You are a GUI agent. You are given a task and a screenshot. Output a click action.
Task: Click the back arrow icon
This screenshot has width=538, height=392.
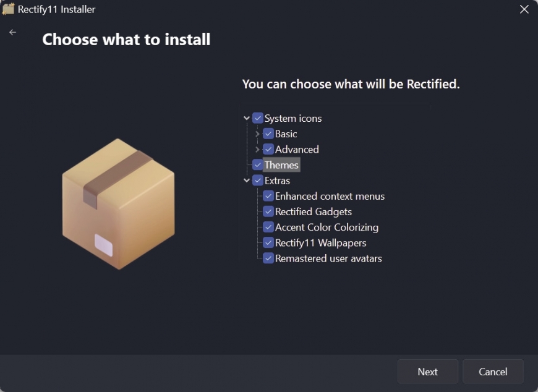(13, 32)
